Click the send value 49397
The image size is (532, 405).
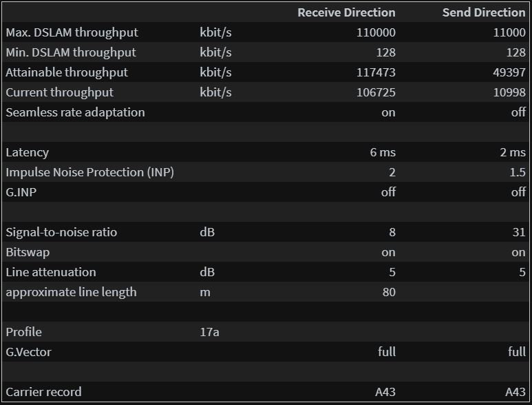[509, 72]
